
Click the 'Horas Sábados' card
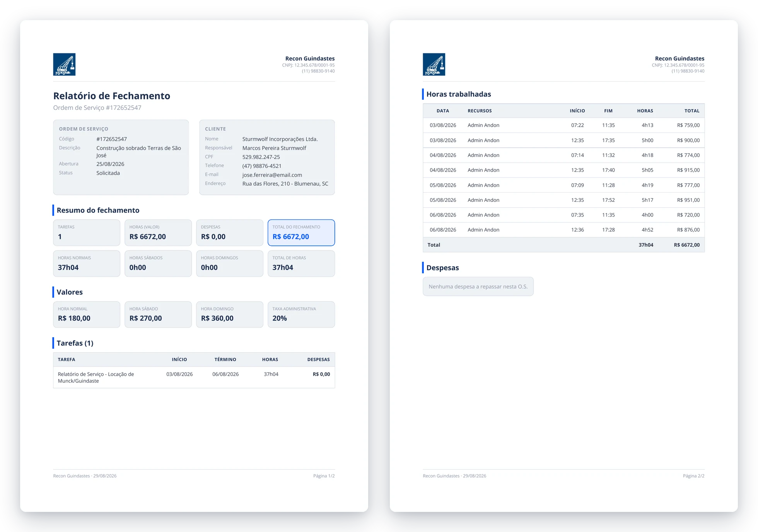pyautogui.click(x=158, y=264)
